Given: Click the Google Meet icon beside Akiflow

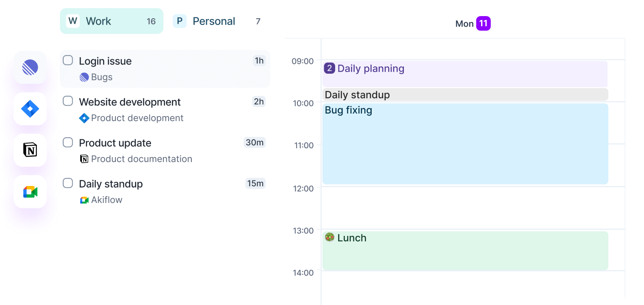Looking at the screenshot, I should click(x=84, y=200).
